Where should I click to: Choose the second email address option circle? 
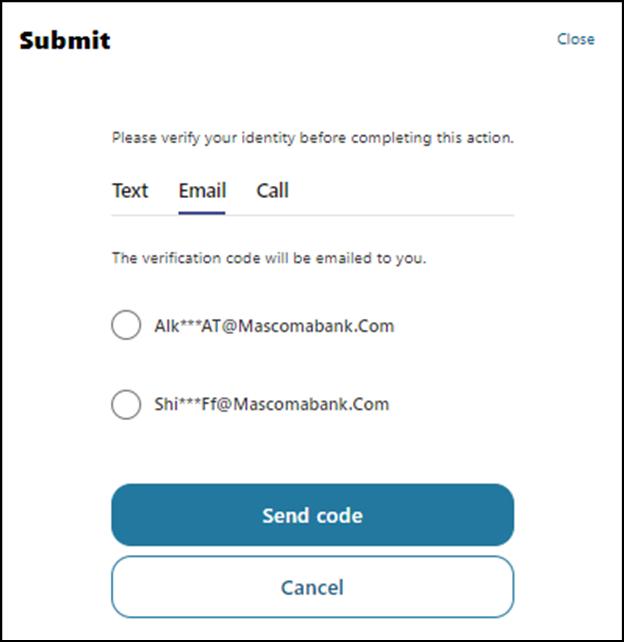tap(126, 405)
